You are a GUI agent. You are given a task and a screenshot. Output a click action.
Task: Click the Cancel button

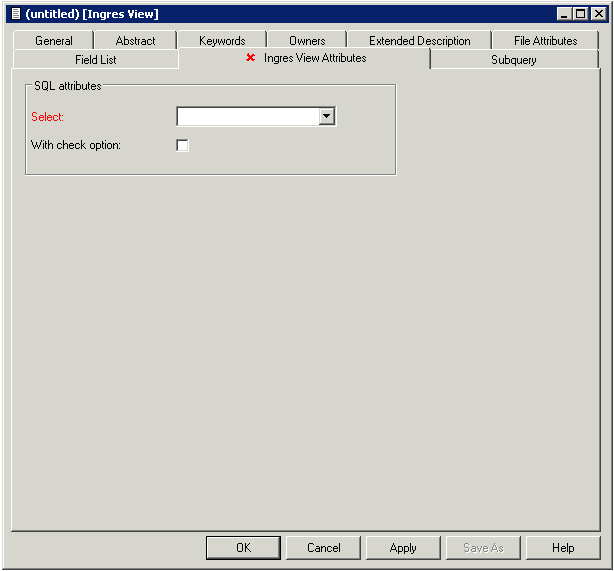(323, 548)
